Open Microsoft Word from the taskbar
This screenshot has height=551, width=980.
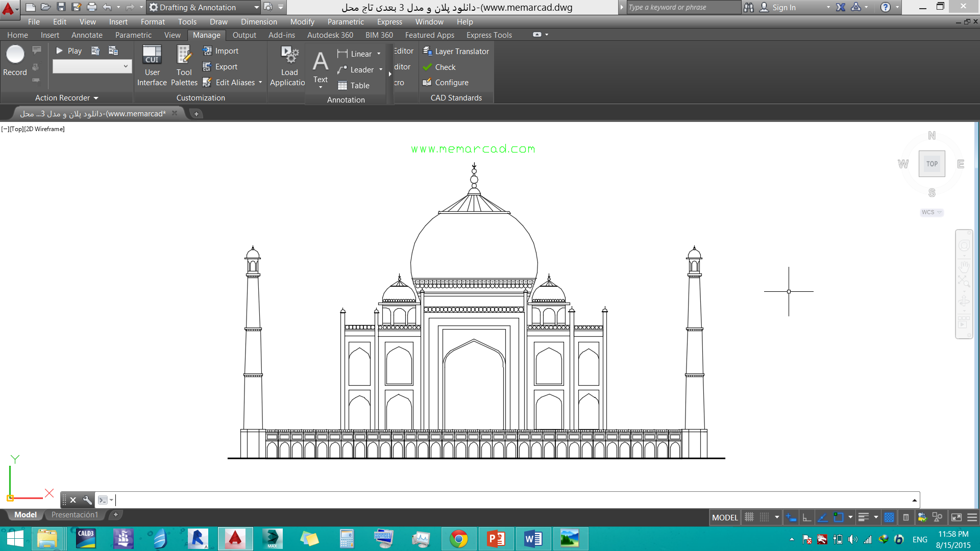533,539
